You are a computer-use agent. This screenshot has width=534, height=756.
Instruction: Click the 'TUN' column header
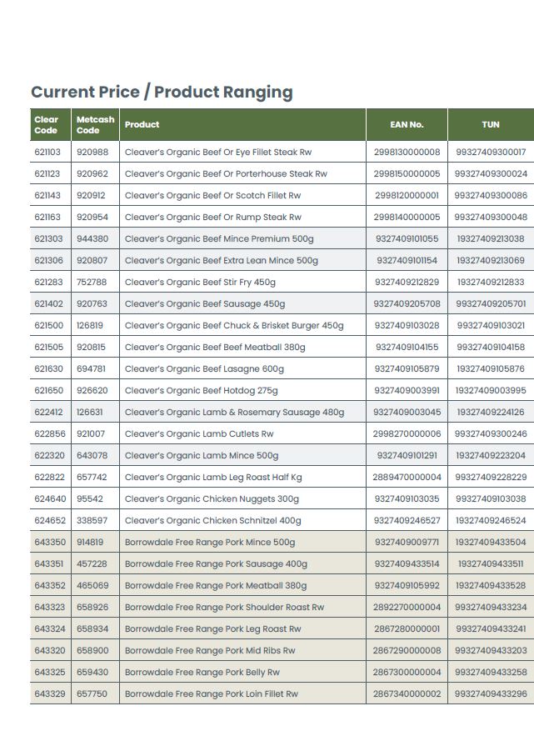491,125
